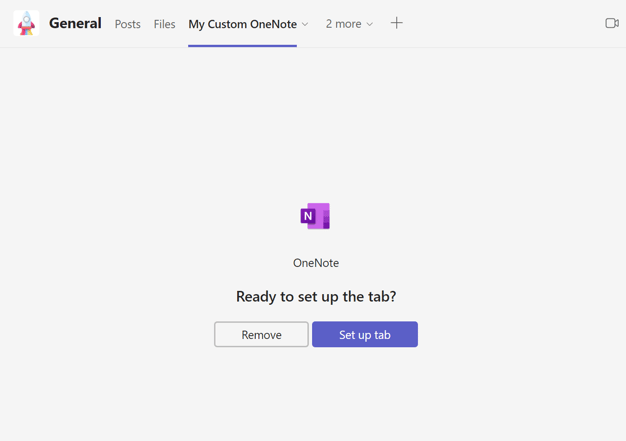Expand My Custom OneNote tab chevron
This screenshot has width=626, height=441.
click(x=305, y=24)
